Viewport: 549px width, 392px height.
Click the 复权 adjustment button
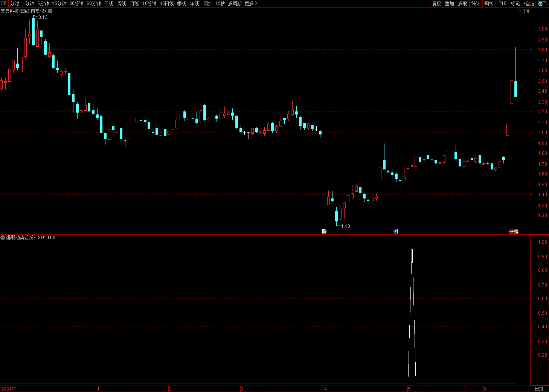pyautogui.click(x=436, y=3)
